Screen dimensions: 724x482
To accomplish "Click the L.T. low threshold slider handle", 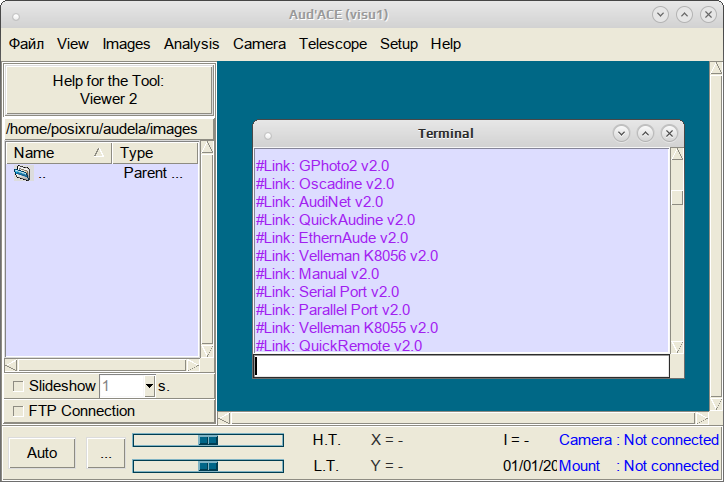I will (208, 466).
